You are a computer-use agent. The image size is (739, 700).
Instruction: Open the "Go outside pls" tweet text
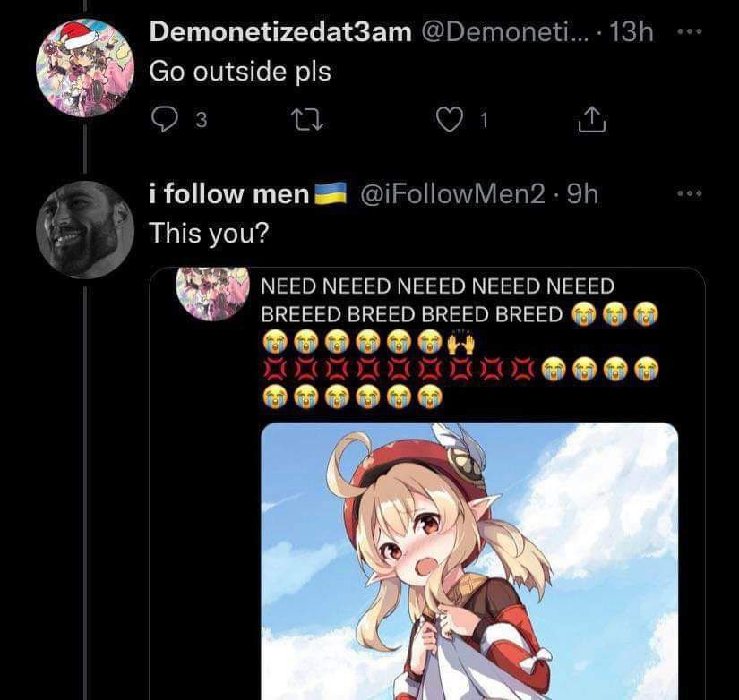240,71
